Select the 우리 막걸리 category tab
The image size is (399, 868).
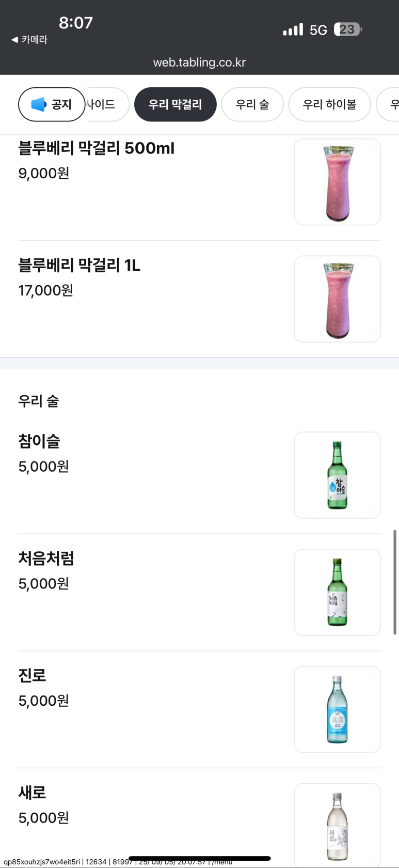tap(175, 104)
